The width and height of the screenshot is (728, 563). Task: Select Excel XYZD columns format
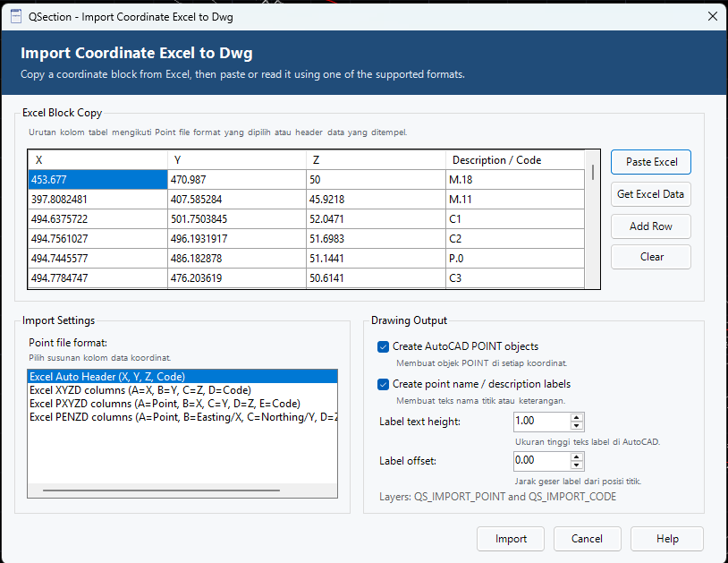[x=182, y=390]
